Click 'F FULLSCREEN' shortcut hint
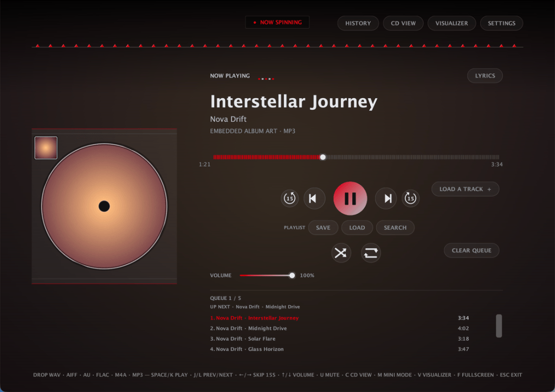 point(475,375)
